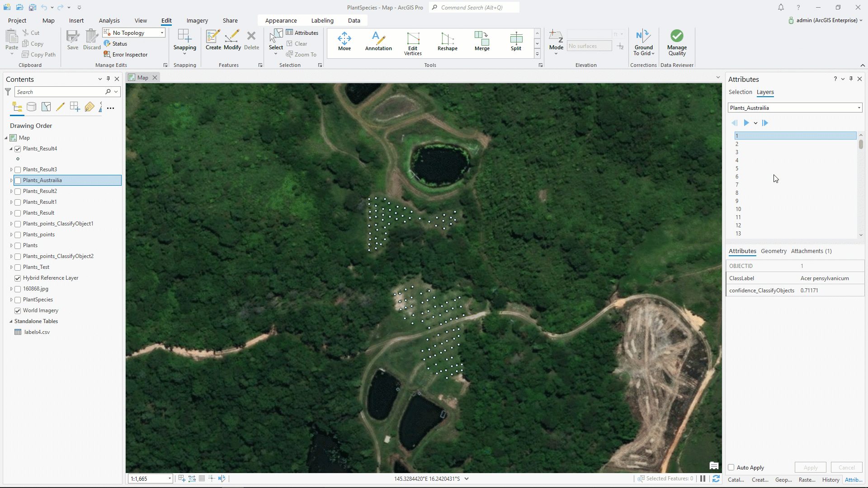The width and height of the screenshot is (868, 488).
Task: Open the Imagery ribbon tab
Action: pyautogui.click(x=197, y=20)
